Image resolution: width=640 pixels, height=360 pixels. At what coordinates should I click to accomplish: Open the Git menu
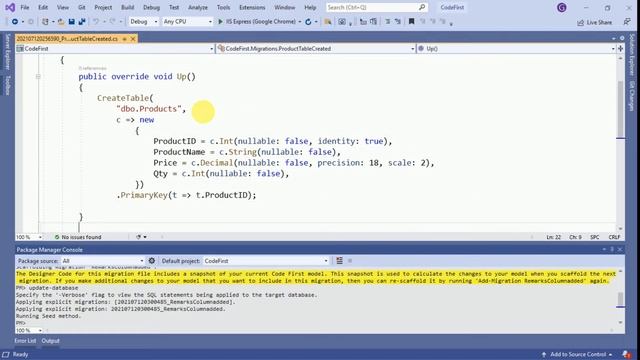(x=81, y=7)
